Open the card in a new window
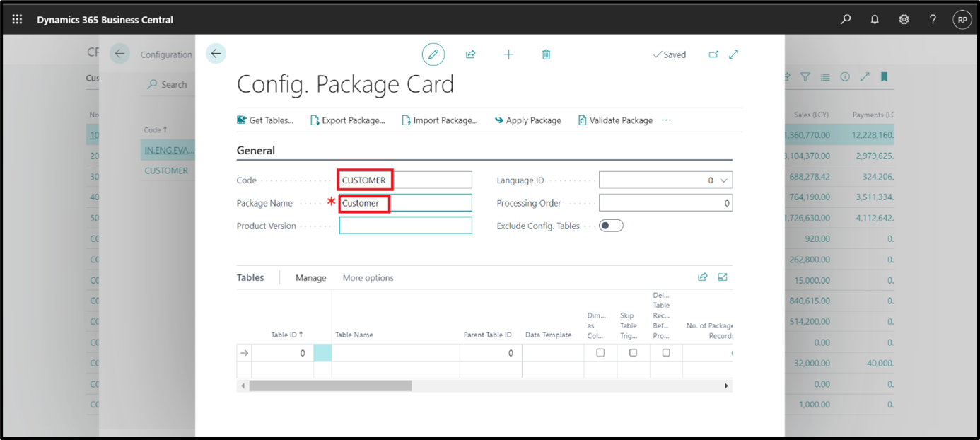Image resolution: width=980 pixels, height=440 pixels. click(x=713, y=54)
